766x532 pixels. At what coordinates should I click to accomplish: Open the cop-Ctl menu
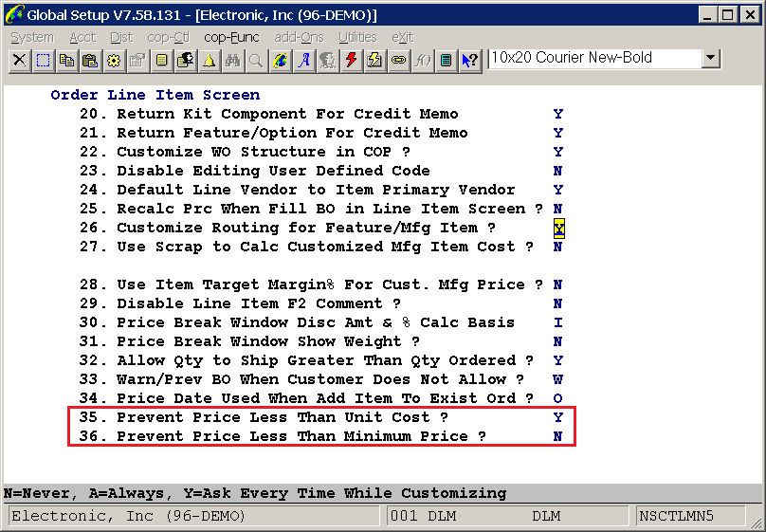coord(169,38)
